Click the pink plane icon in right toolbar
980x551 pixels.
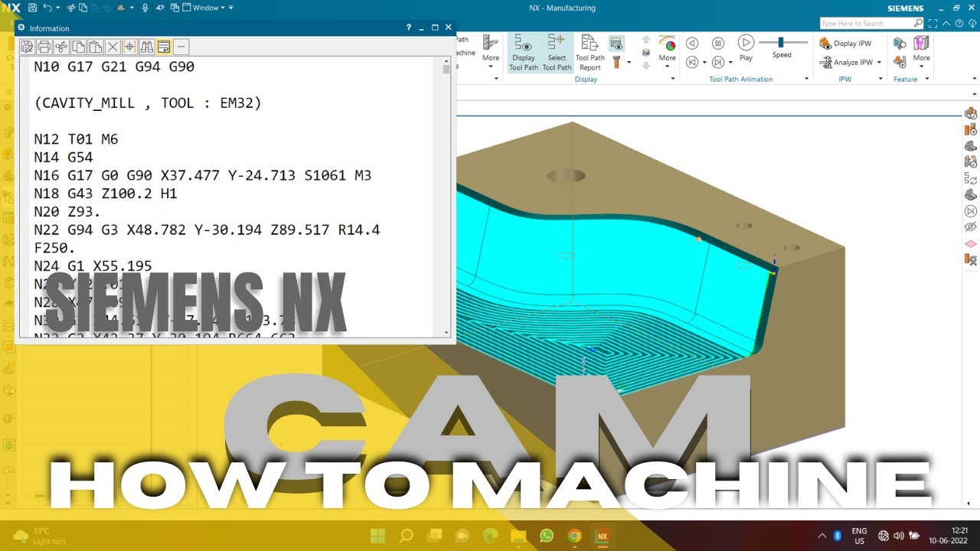coord(970,244)
